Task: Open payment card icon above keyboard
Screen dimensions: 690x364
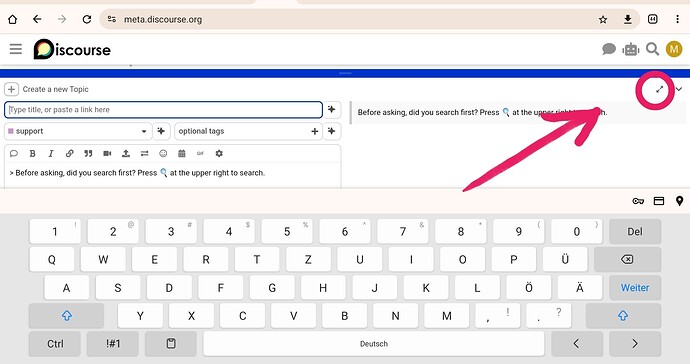Action: 659,201
